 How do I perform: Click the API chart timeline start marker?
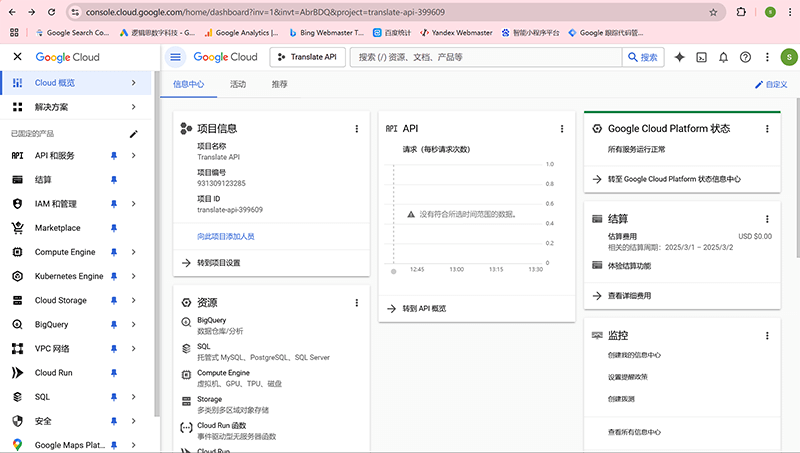(x=393, y=271)
